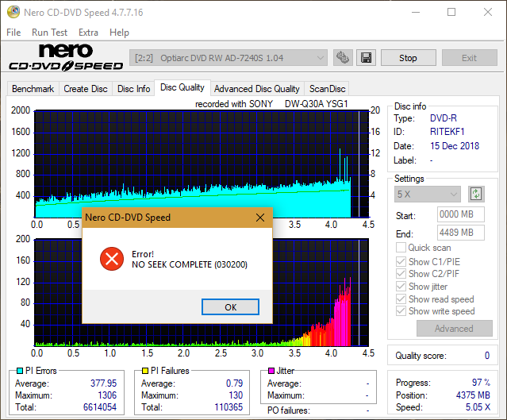Close the error dialog with X
This screenshot has height=420, width=507.
pyautogui.click(x=260, y=218)
